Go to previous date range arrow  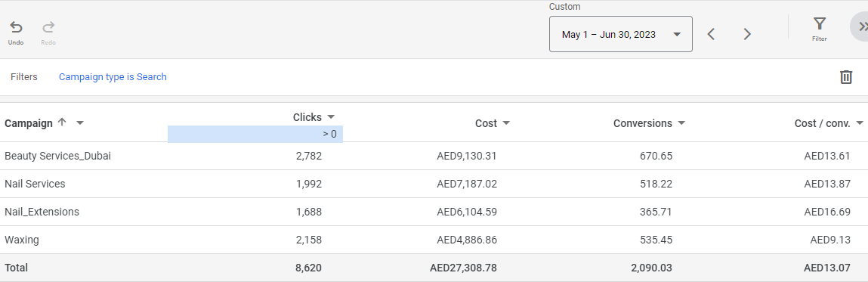(712, 34)
